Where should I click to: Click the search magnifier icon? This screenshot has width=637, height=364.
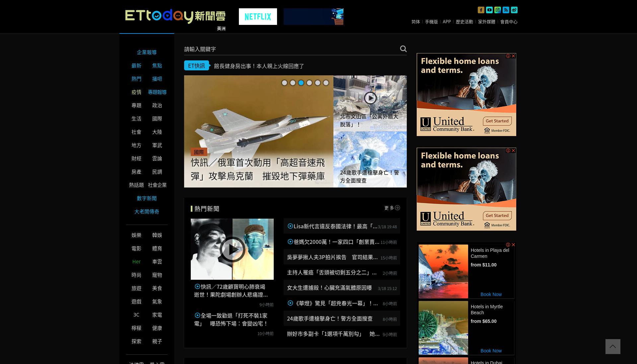pos(403,49)
